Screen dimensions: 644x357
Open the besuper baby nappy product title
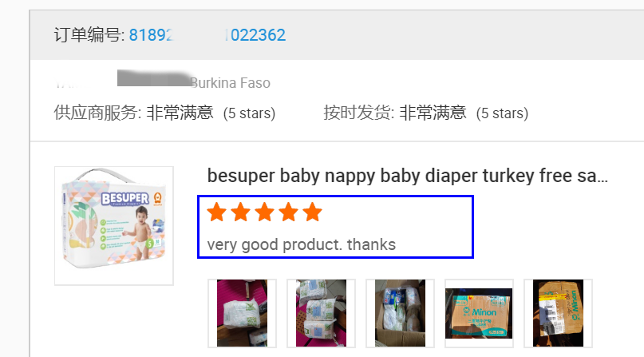pyautogui.click(x=407, y=176)
